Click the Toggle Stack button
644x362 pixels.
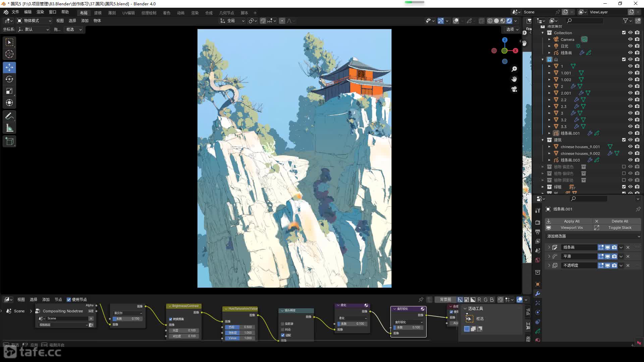617,228
